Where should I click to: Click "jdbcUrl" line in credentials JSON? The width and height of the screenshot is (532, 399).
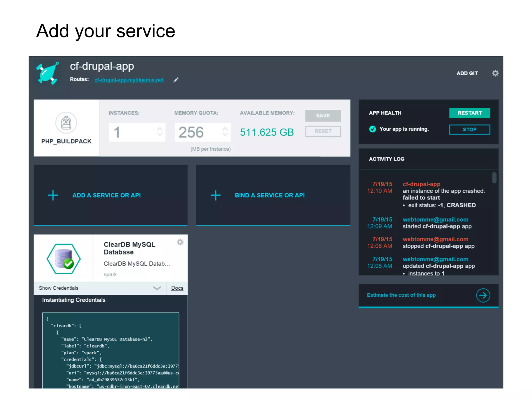pyautogui.click(x=123, y=366)
